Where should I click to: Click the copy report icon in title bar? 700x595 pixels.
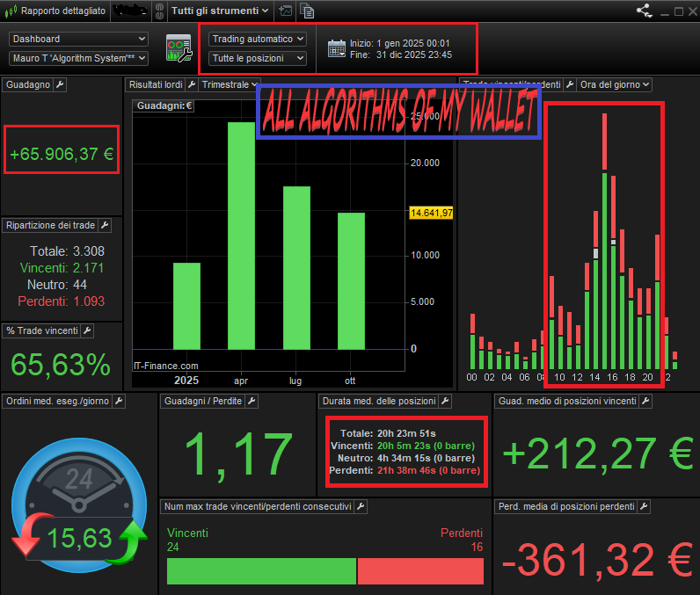(307, 11)
